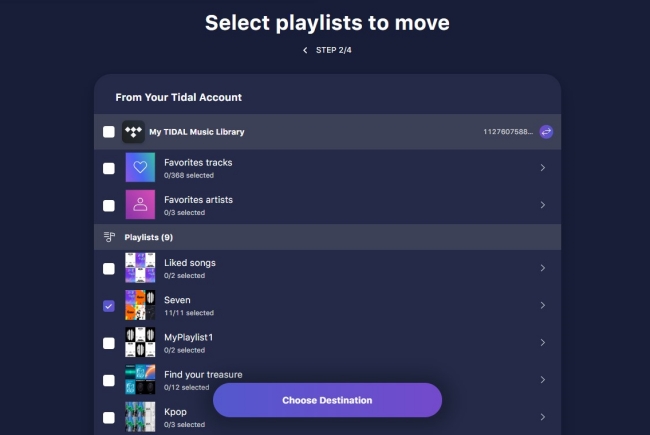Expand the Seven playlist chevron
Image resolution: width=650 pixels, height=435 pixels.
(543, 305)
